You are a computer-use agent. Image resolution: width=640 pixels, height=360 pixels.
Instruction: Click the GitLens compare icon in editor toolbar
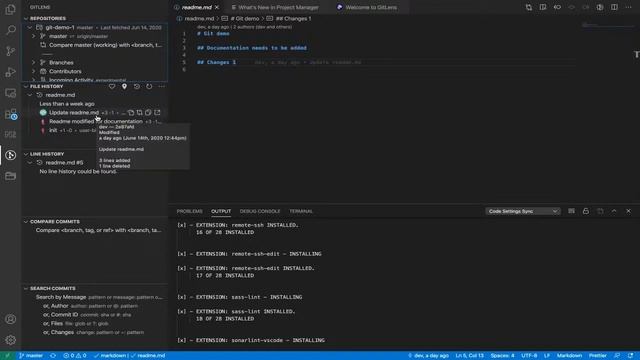pyautogui.click(x=529, y=7)
